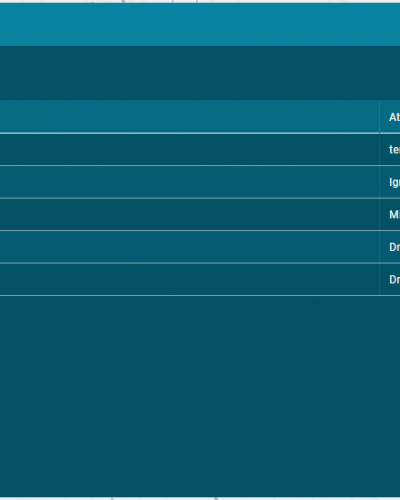Click the map strip above the panel
Viewport: 400px width, 500px height.
(200, 1)
